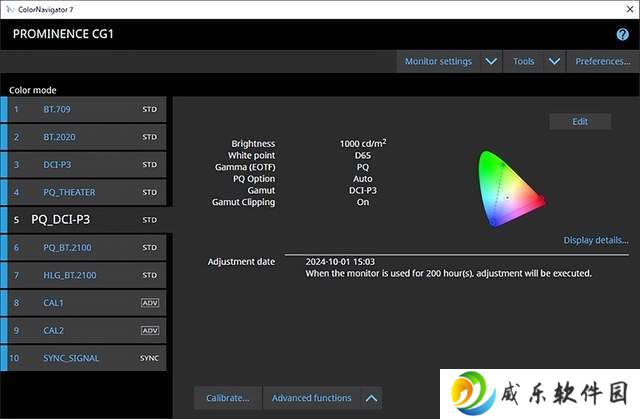This screenshot has width=640, height=419.
Task: Click the Monitor settings button
Action: (x=438, y=62)
